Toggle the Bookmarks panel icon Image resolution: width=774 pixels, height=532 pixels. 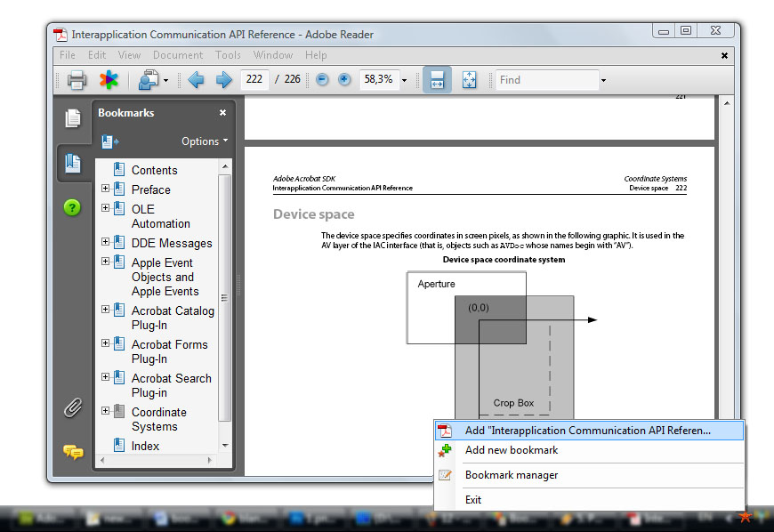[x=73, y=164]
